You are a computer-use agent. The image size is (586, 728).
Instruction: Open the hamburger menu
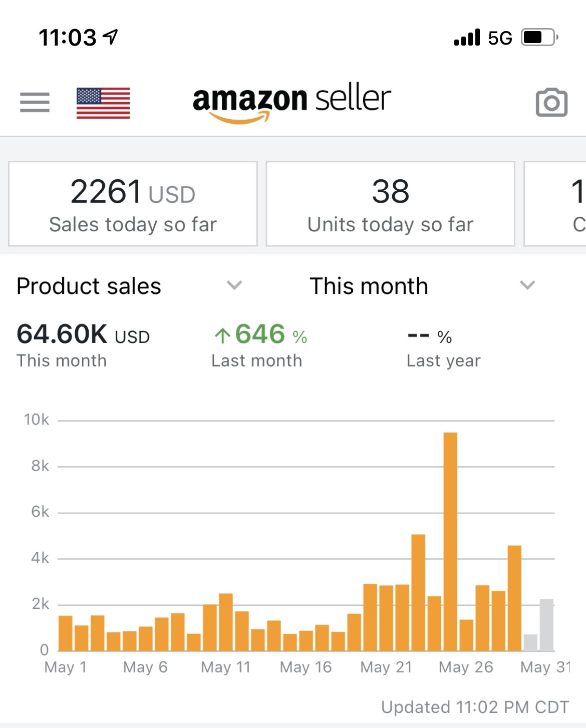point(35,102)
